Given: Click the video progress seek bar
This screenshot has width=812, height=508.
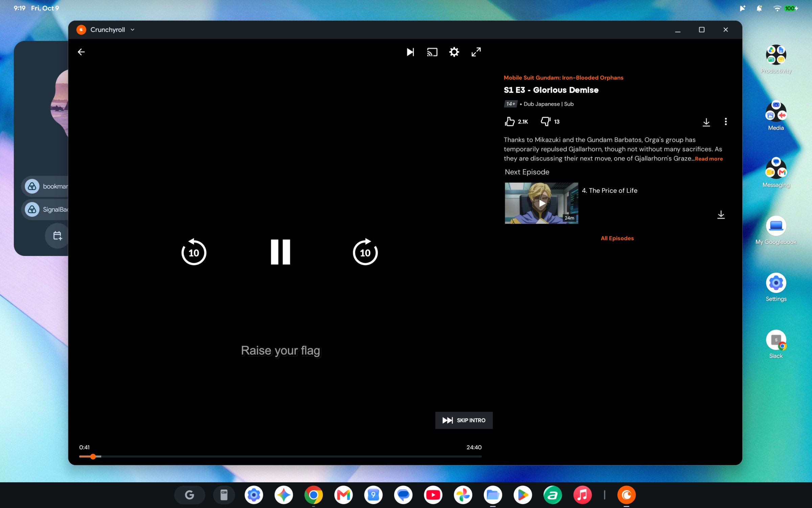Looking at the screenshot, I should [280, 457].
